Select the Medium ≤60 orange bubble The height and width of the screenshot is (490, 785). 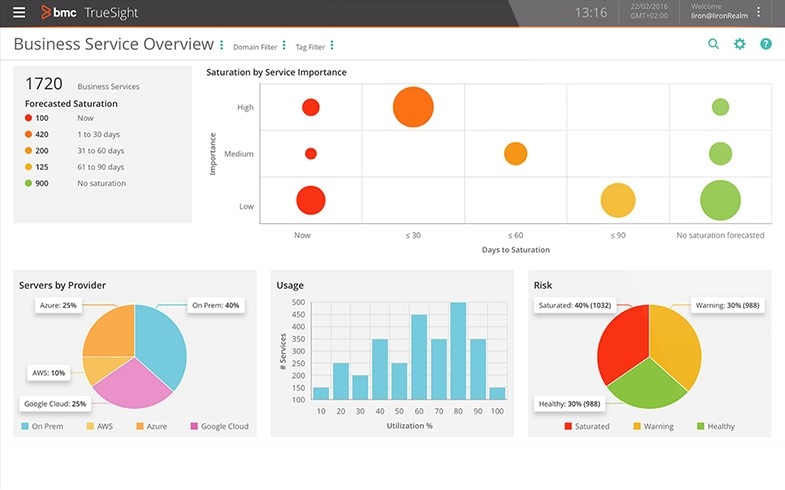[x=516, y=154]
